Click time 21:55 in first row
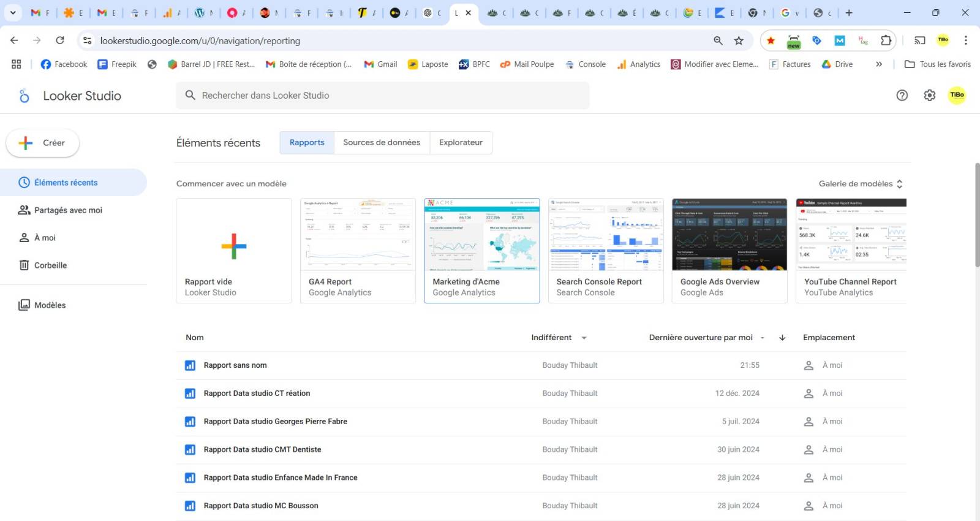 click(x=750, y=365)
